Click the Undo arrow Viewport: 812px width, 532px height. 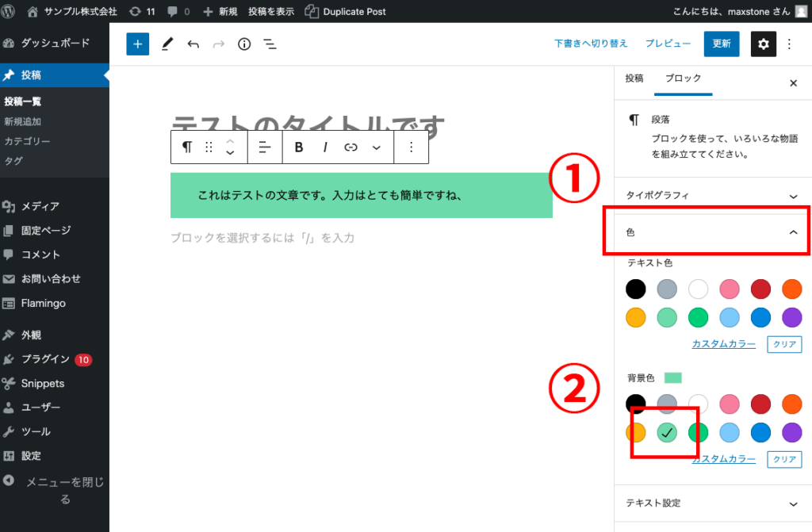tap(193, 44)
